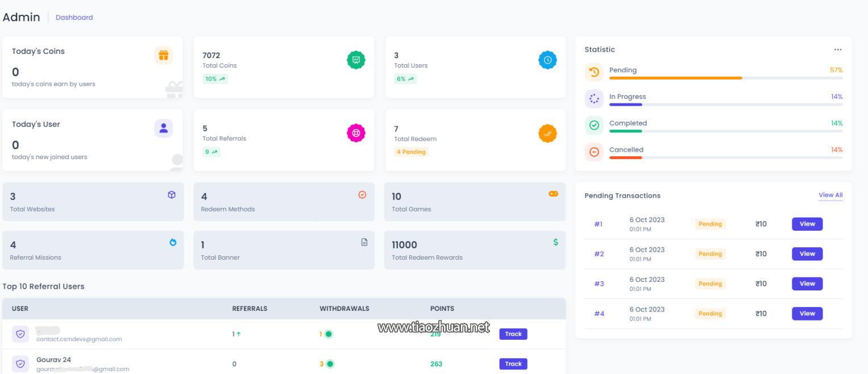Click green withdrawals dot in contact.csmdevs row
This screenshot has height=374, width=868.
click(x=329, y=334)
